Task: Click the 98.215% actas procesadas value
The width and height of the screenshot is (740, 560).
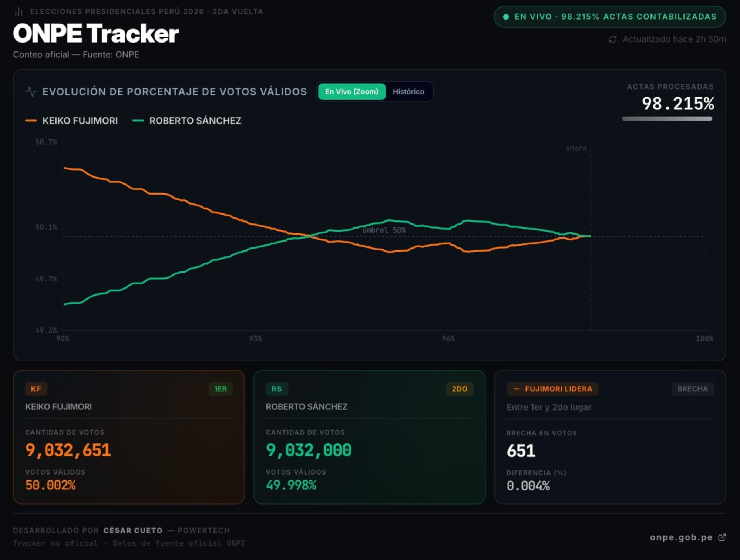Action: point(678,104)
